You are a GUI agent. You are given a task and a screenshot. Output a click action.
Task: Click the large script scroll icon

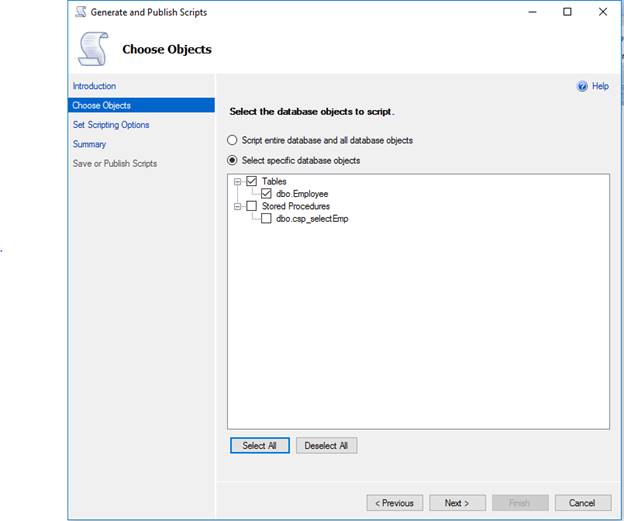click(94, 49)
